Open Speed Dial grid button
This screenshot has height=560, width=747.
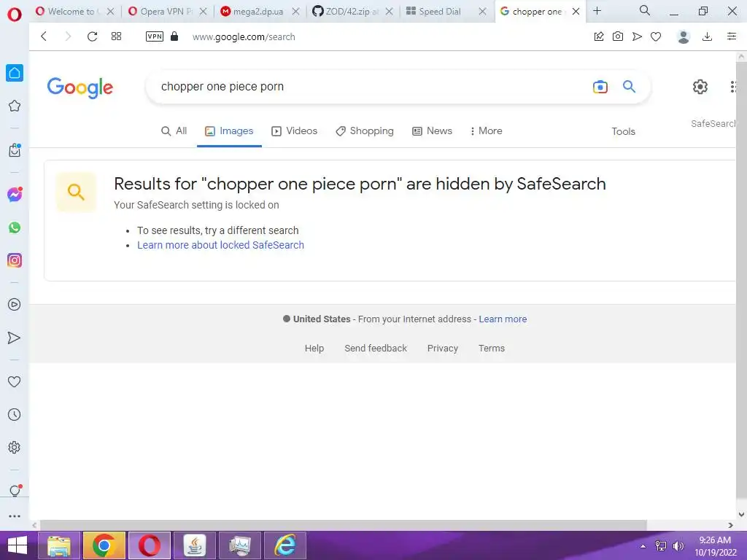click(116, 36)
